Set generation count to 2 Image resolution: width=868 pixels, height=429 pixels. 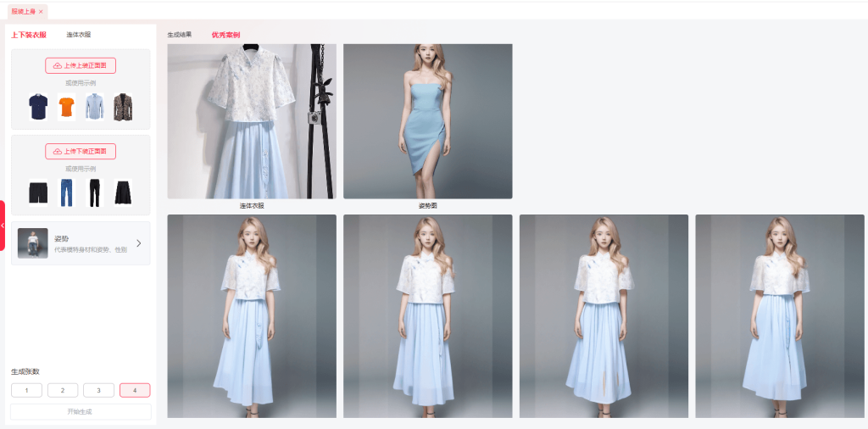[63, 390]
